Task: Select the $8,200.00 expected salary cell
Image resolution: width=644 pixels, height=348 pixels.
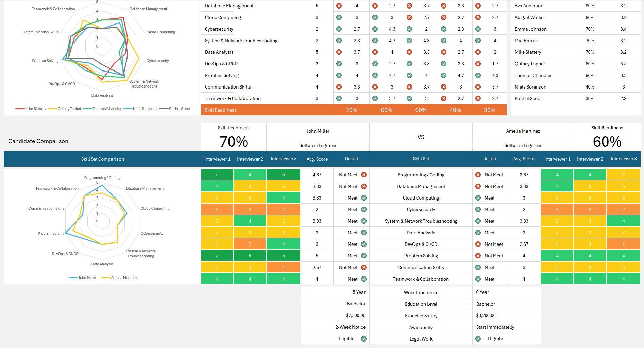Action: coord(507,315)
